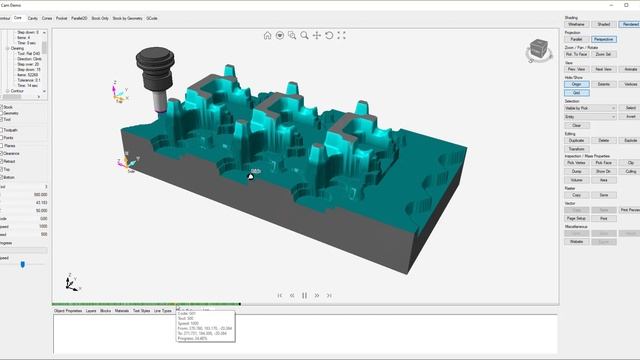Switch to the Stock Only tab
Image resolution: width=640 pixels, height=360 pixels.
[100, 18]
